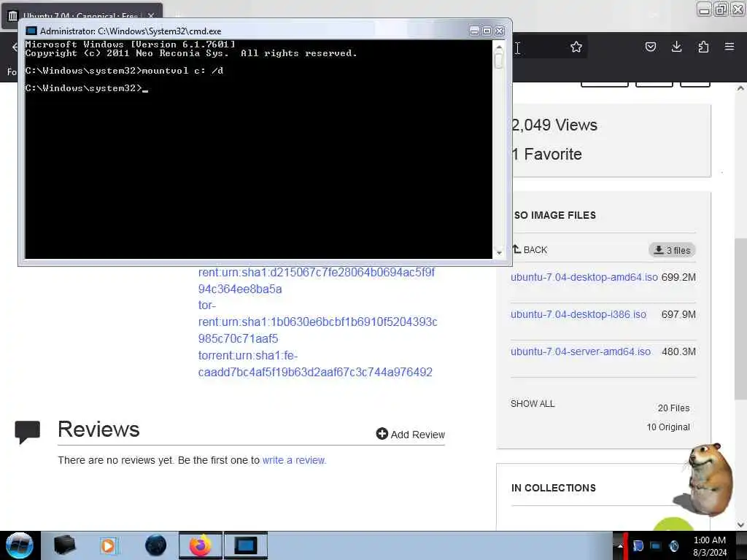This screenshot has width=747, height=560.
Task: Click the network tray icon
Action: [656, 546]
